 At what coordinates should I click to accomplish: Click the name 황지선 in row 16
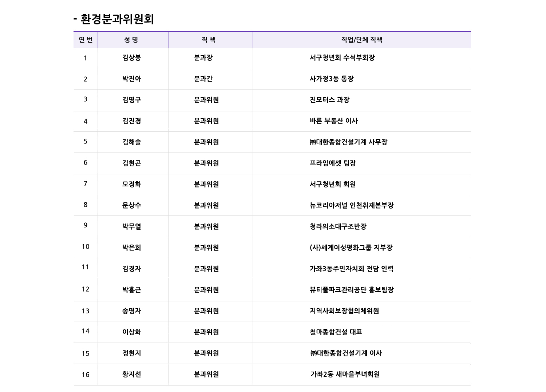(131, 374)
